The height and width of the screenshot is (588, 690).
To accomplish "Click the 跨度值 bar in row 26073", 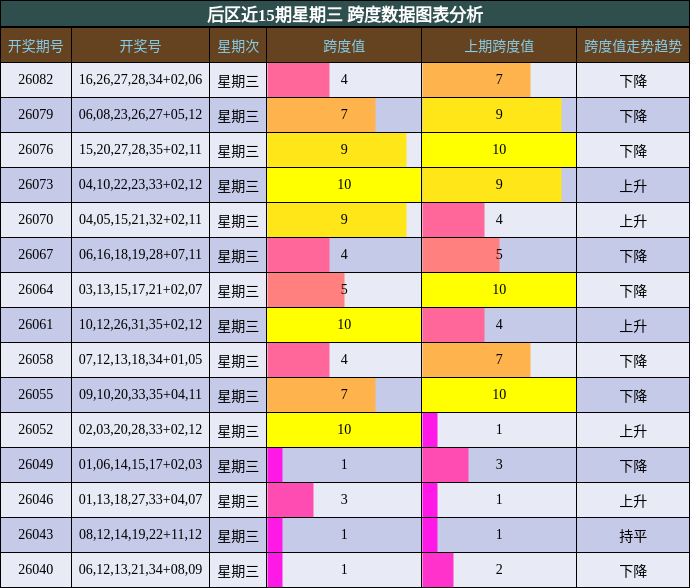I will [344, 185].
